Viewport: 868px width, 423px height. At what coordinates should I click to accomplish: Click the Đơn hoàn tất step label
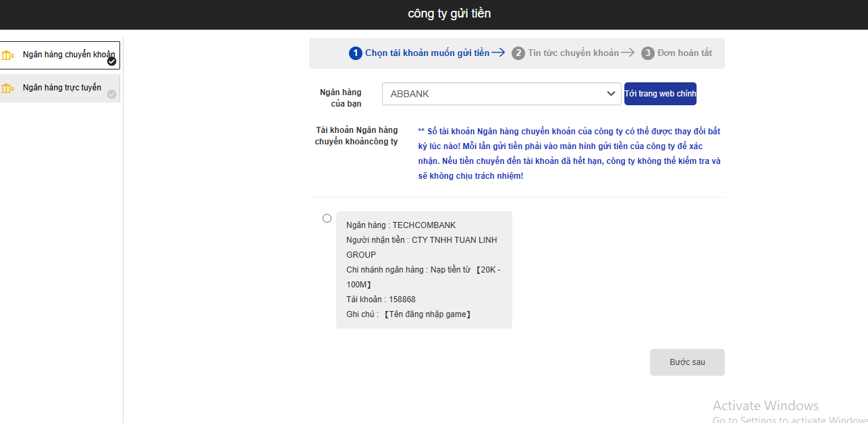684,53
